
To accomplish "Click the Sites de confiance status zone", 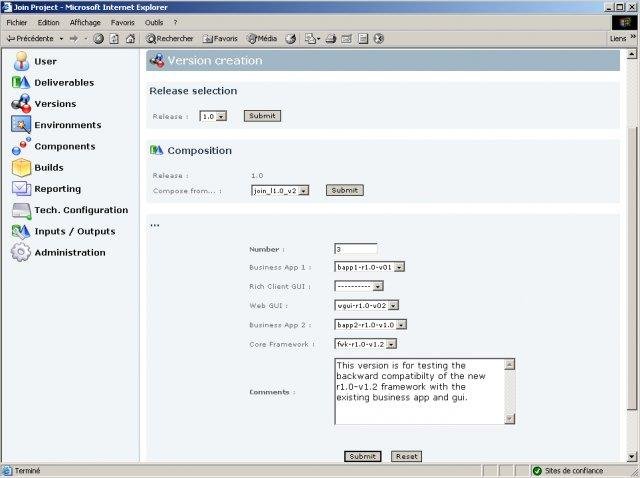I will 568,471.
